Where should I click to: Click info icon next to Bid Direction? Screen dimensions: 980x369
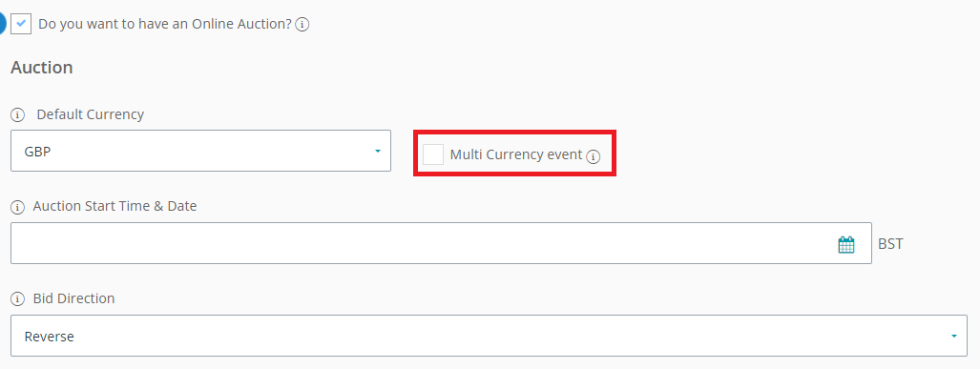pyautogui.click(x=17, y=299)
